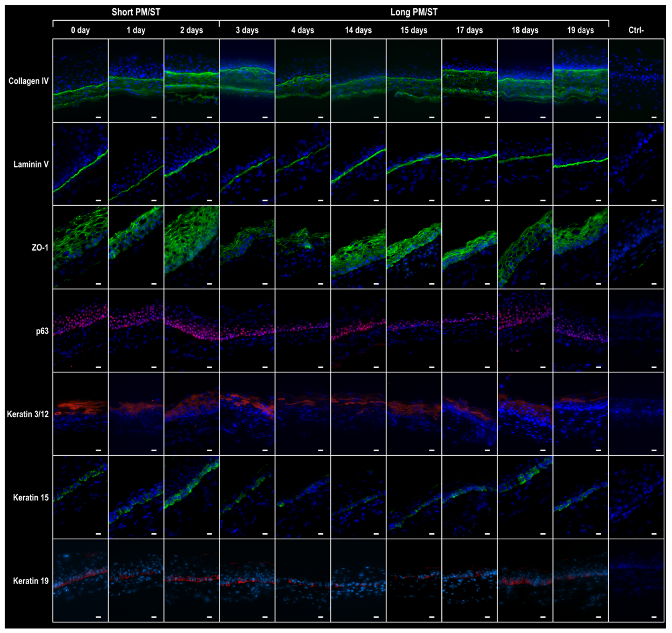This screenshot has height=633, width=672.
Task: Click the Short PM/ST group heading
Action: [136, 12]
